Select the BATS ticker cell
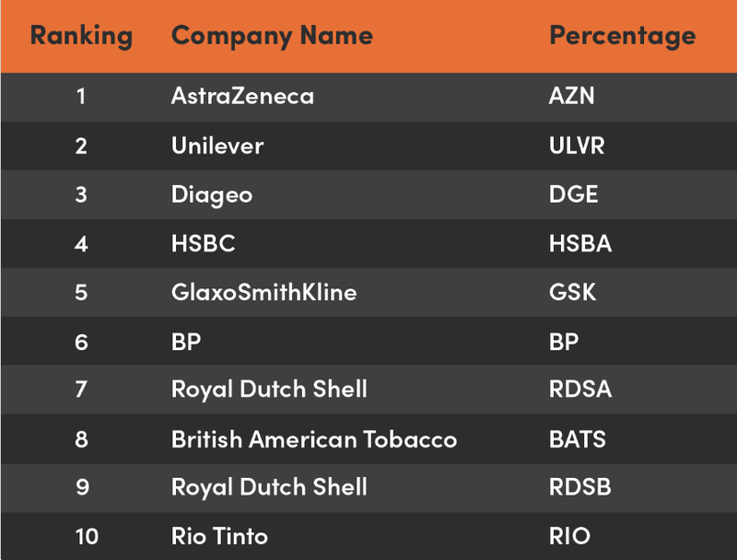 click(x=577, y=438)
